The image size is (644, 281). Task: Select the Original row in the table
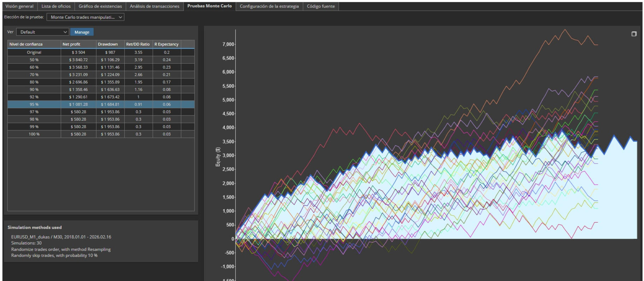pos(34,52)
